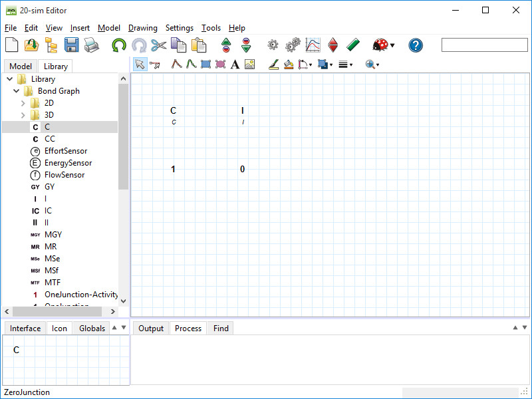Select the rectangle drawing tool
532x399 pixels.
pos(204,64)
